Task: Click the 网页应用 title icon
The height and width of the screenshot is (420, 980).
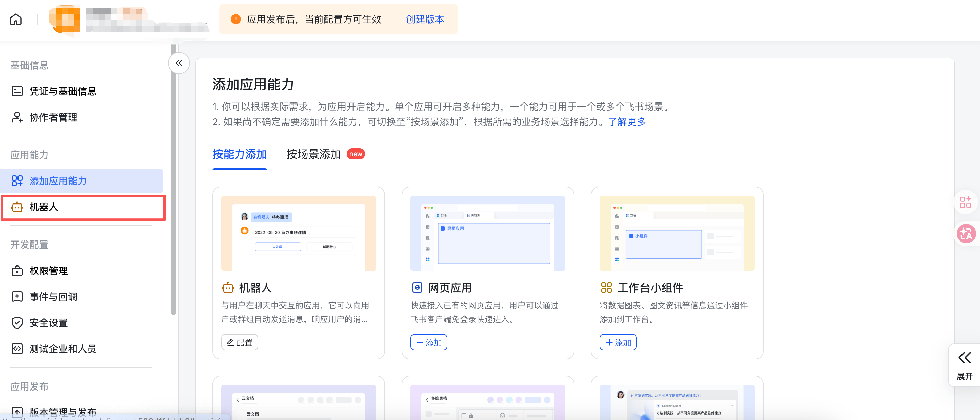Action: click(x=417, y=287)
